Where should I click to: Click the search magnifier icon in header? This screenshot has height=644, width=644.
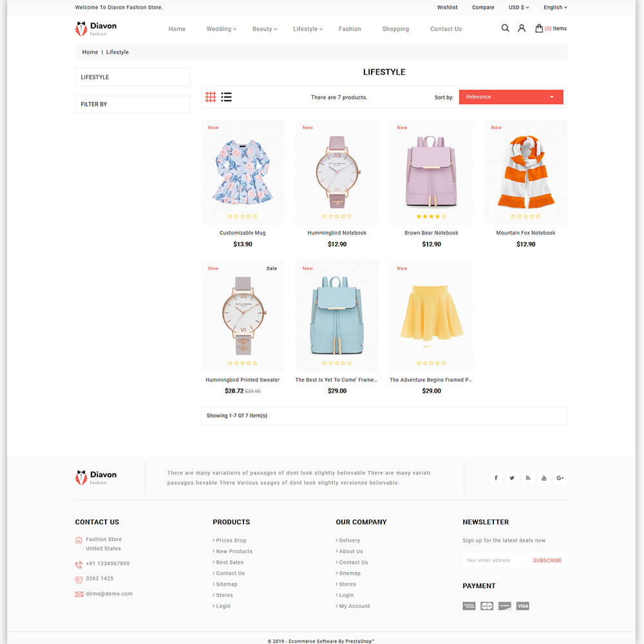tap(505, 28)
